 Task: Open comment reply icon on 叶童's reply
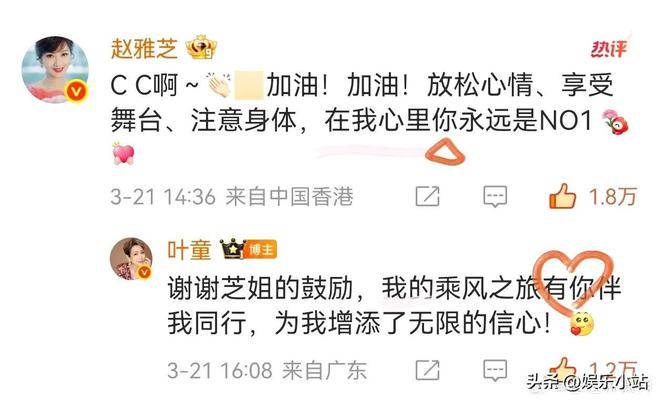495,370
